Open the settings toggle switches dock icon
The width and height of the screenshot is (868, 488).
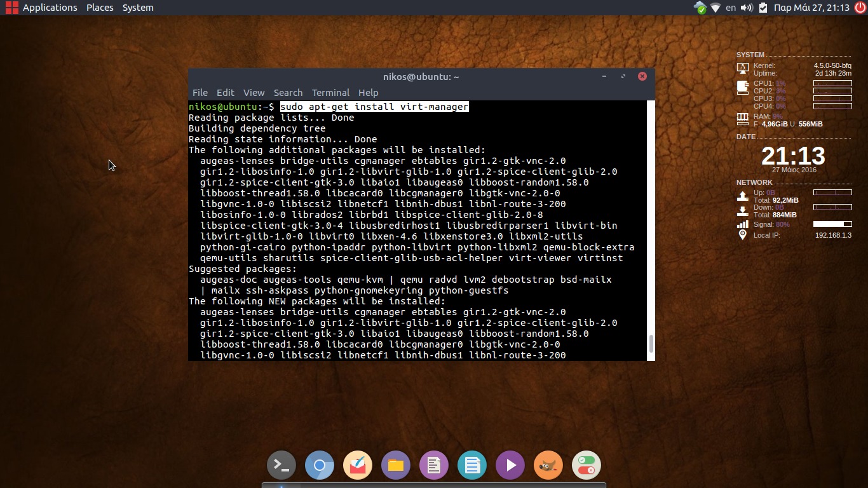click(587, 465)
